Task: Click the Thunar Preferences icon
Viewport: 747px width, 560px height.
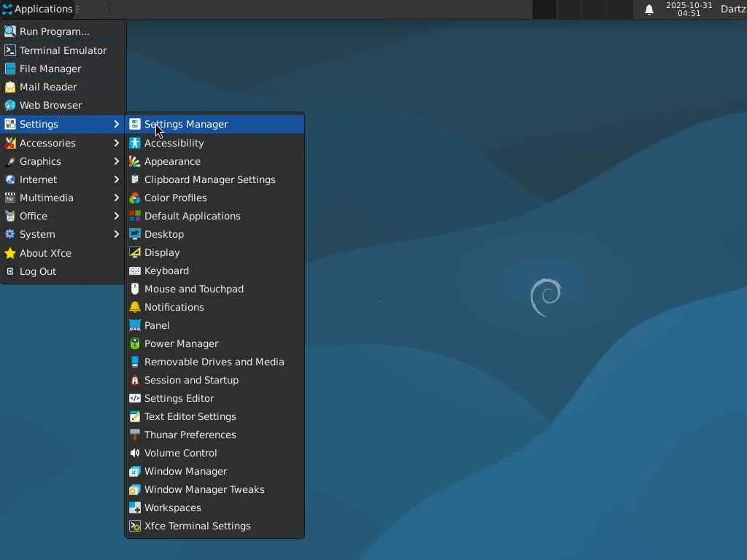Action: point(135,435)
